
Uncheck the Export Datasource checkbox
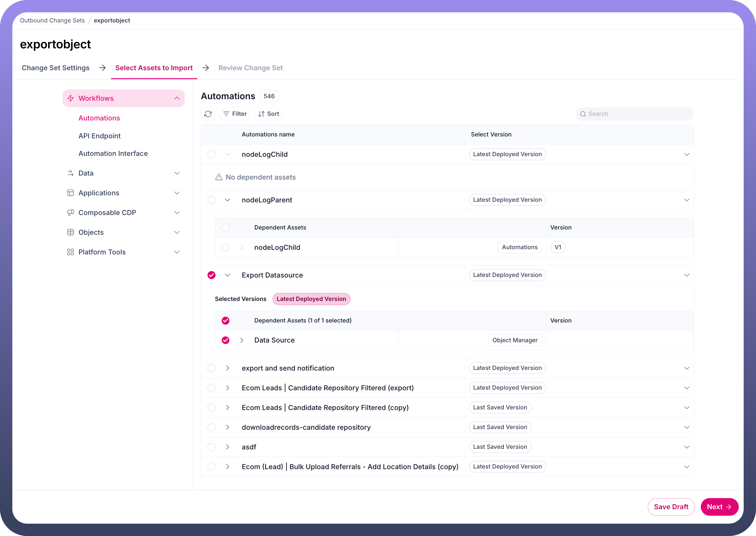[212, 275]
